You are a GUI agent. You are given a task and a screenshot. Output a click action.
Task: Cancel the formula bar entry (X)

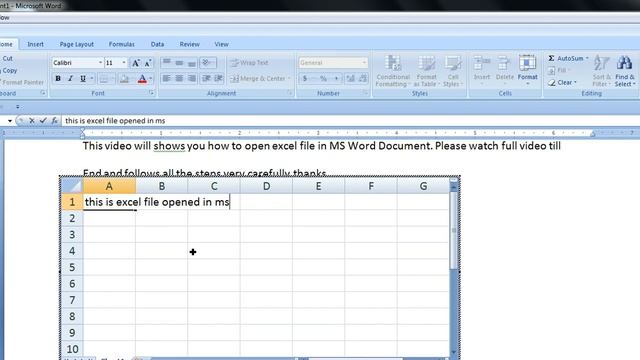[31, 121]
